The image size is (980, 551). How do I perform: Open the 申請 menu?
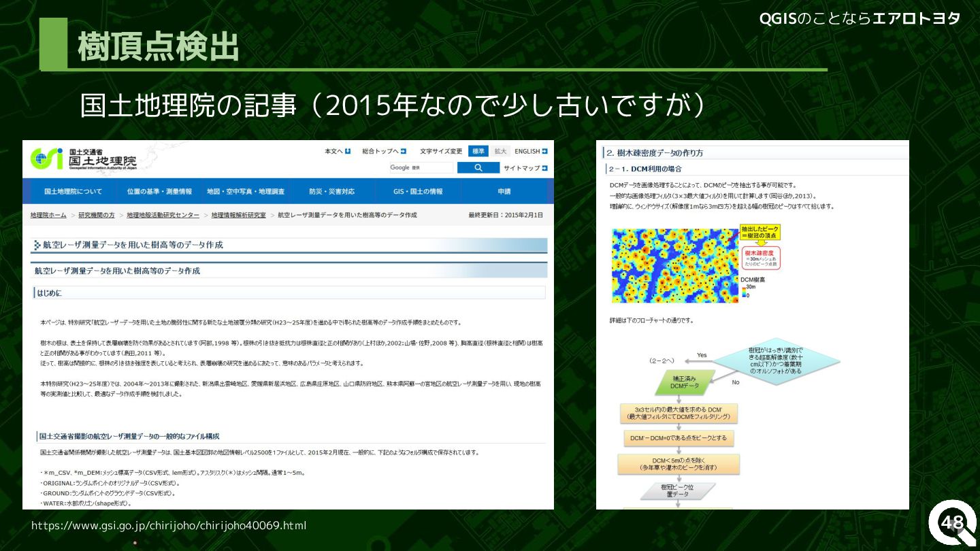504,191
